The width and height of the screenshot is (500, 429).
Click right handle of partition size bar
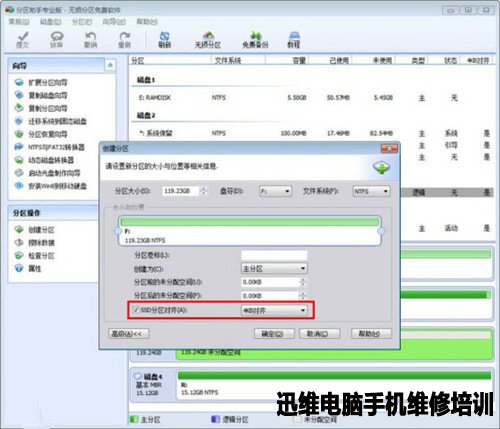[381, 231]
